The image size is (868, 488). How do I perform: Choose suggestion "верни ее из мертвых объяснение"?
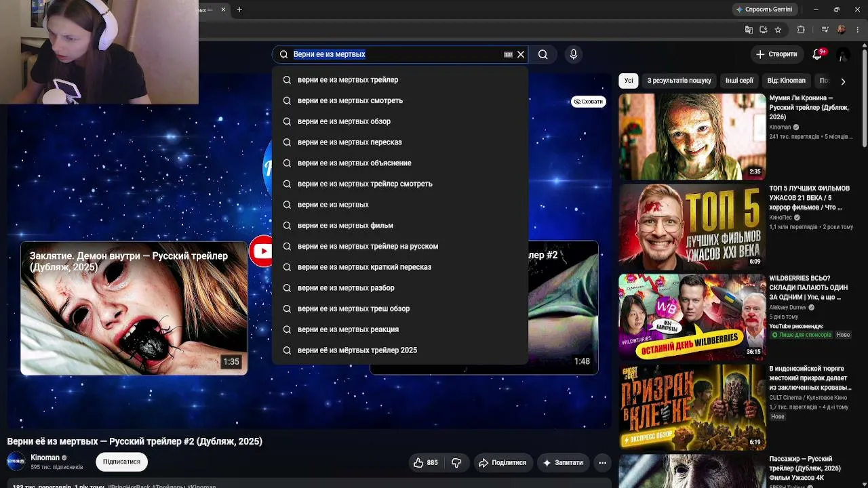pos(400,163)
